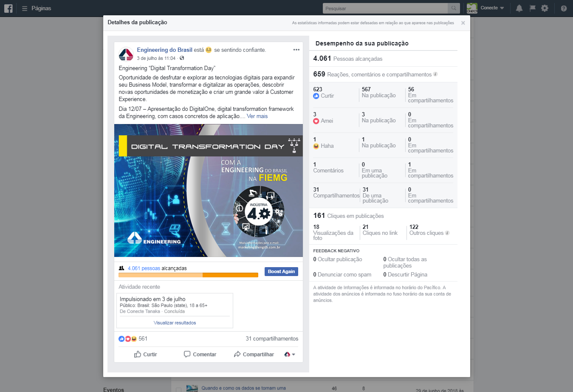
Task: Click the search magnifier button
Action: [454, 8]
